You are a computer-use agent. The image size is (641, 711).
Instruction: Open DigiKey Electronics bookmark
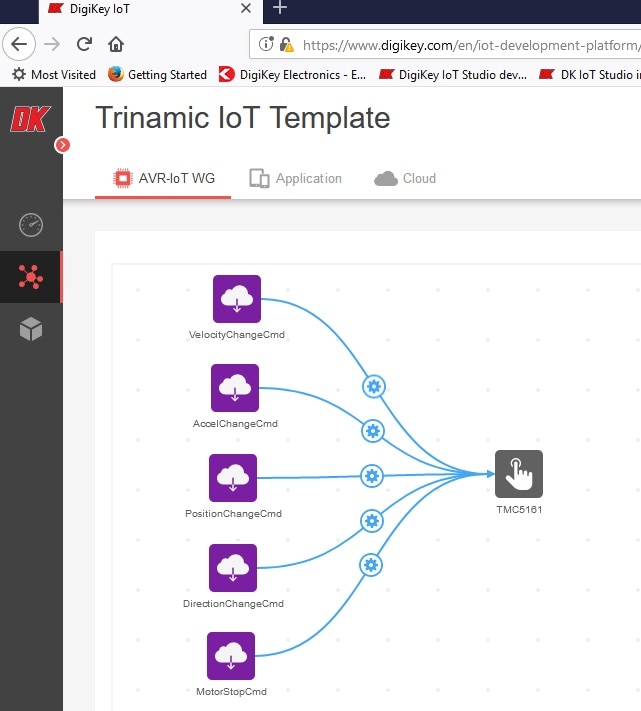pos(291,74)
